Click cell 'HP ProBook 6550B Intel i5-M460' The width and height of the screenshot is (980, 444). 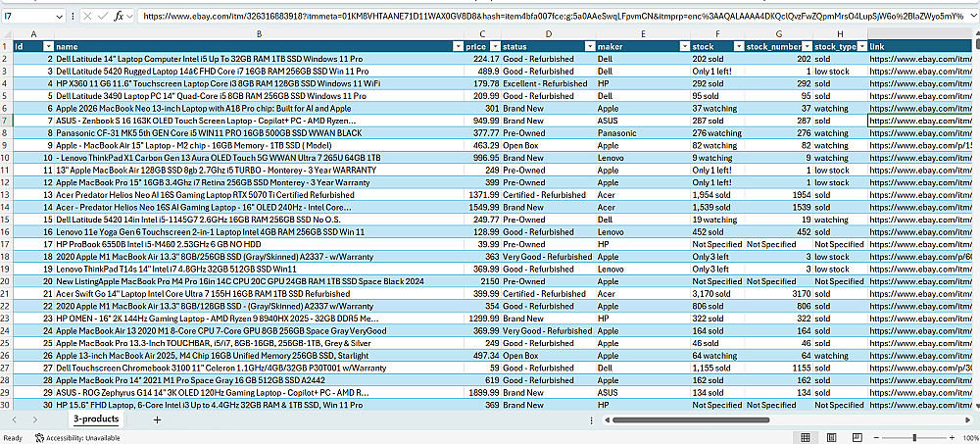pyautogui.click(x=258, y=244)
